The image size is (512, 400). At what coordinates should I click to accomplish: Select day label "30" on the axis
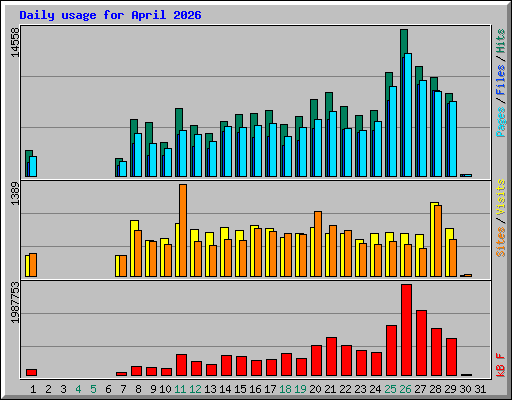click(465, 389)
